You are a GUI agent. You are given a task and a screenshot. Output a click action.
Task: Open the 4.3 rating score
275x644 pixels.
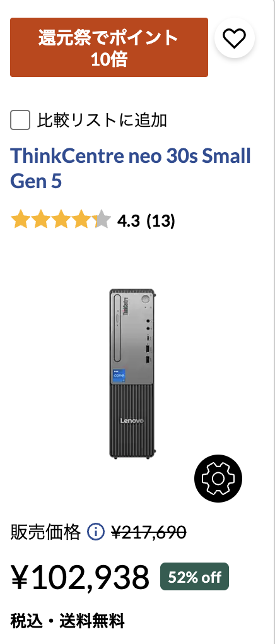tap(128, 221)
